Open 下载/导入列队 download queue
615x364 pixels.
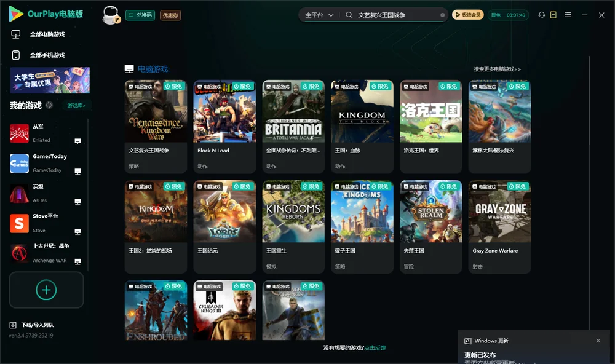tap(38, 325)
